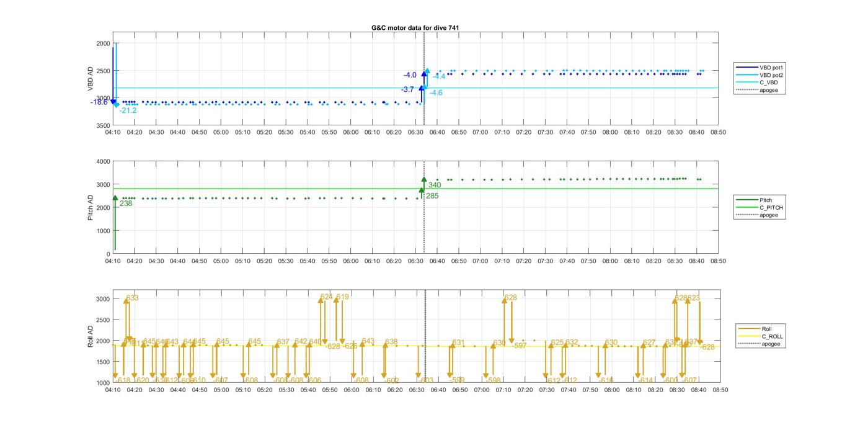Click the "340" pitch data label
This screenshot has height=430, width=868.
coord(435,185)
